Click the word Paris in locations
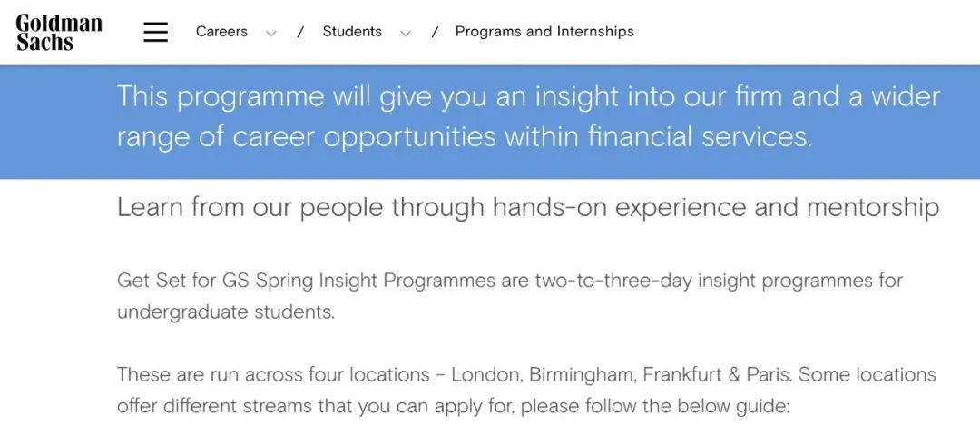Screen dimensions: 980x436 point(768,374)
